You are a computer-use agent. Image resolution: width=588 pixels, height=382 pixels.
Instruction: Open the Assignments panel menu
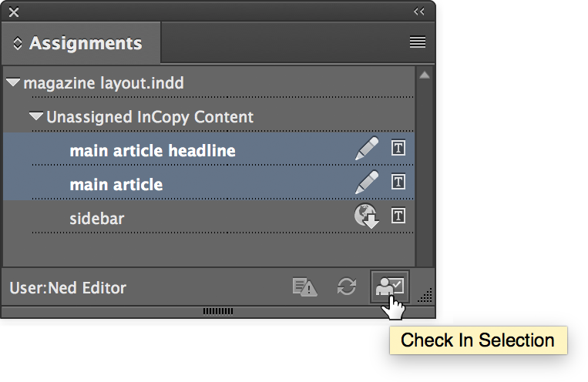pyautogui.click(x=418, y=43)
